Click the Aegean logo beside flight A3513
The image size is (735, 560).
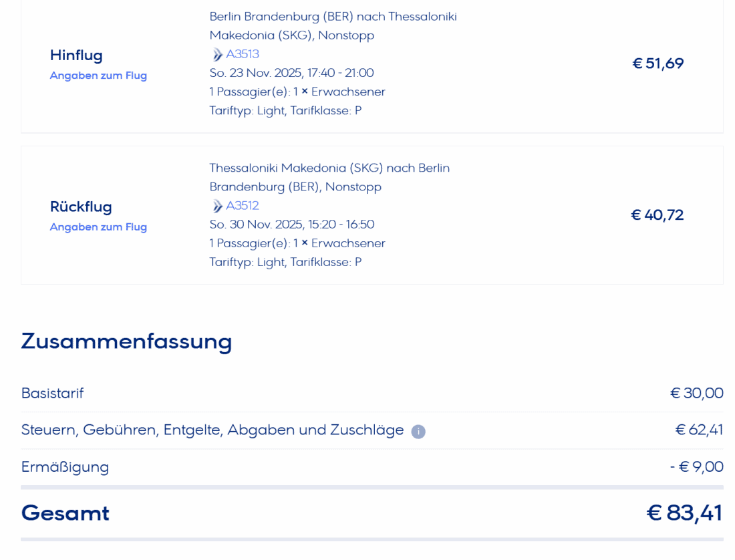pyautogui.click(x=217, y=55)
